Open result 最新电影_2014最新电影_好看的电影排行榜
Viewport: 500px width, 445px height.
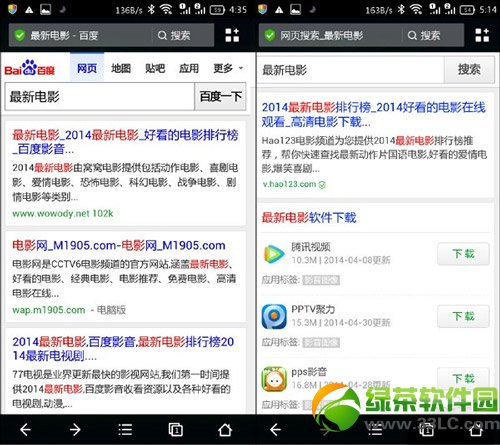coord(125,142)
